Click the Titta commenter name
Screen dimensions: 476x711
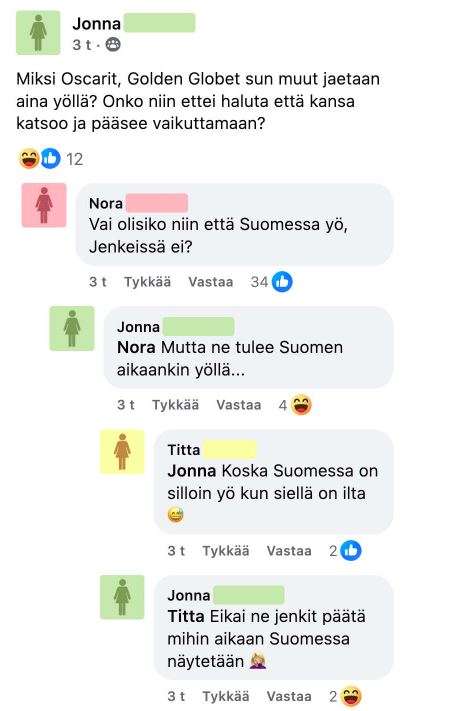pos(184,450)
